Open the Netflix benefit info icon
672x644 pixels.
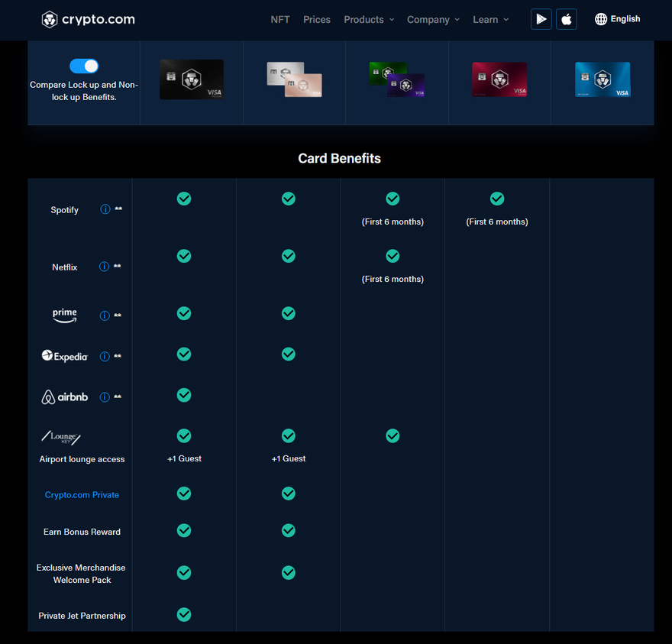pyautogui.click(x=104, y=267)
